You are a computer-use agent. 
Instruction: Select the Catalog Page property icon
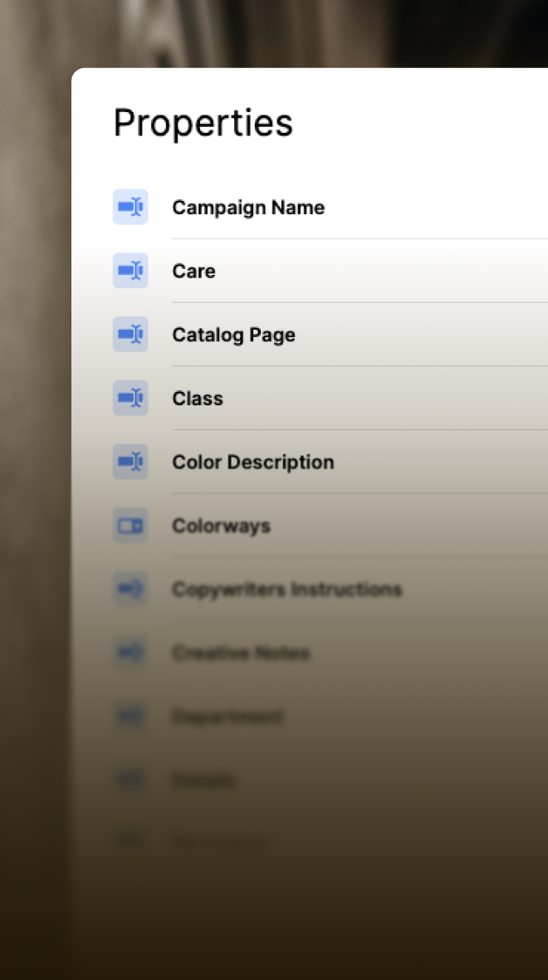[130, 334]
